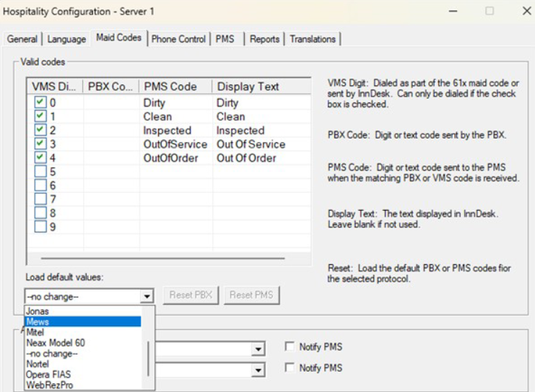Screen dimensions: 535x392
Task: Open the Language tab
Action: pos(67,39)
